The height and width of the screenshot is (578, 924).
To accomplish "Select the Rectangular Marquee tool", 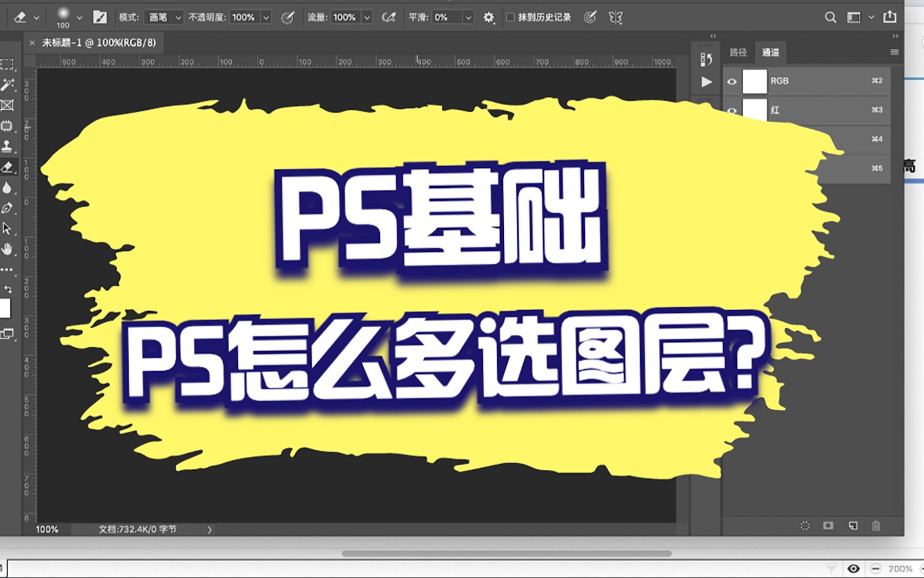I will click(x=8, y=63).
